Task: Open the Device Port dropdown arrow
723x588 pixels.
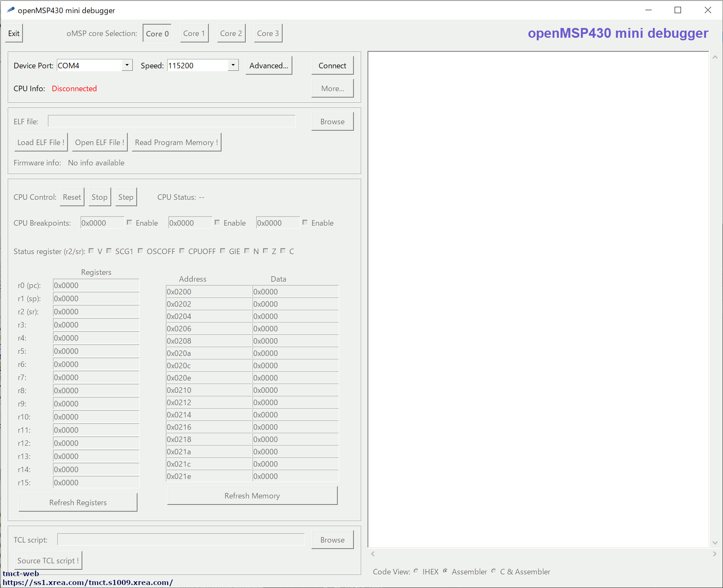Action: pyautogui.click(x=127, y=65)
